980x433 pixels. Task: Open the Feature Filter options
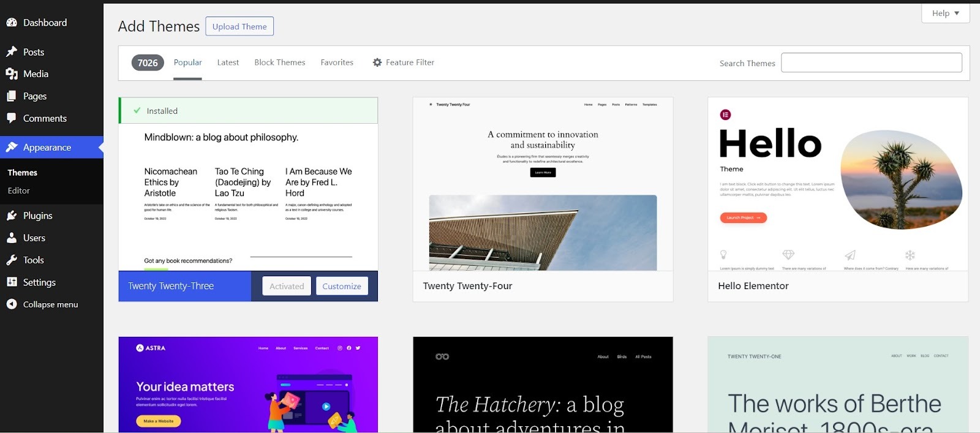pyautogui.click(x=403, y=62)
